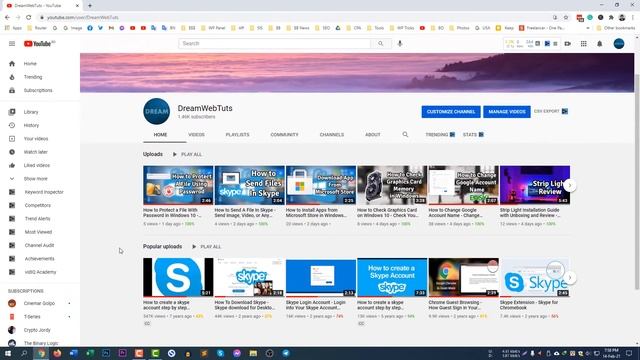Open the account avatar menu
This screenshot has height=360, width=640.
[x=619, y=44]
